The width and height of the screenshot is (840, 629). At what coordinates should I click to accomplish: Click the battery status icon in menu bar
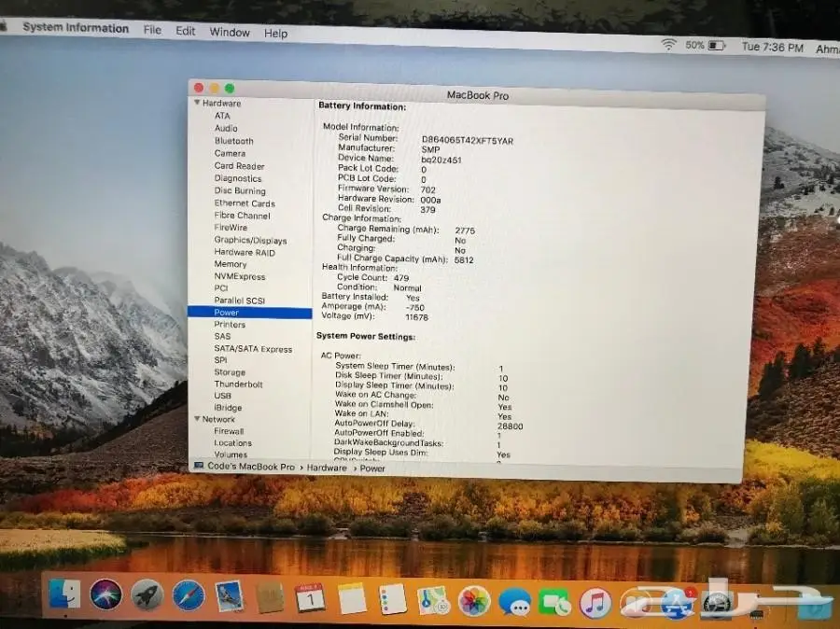tap(717, 46)
